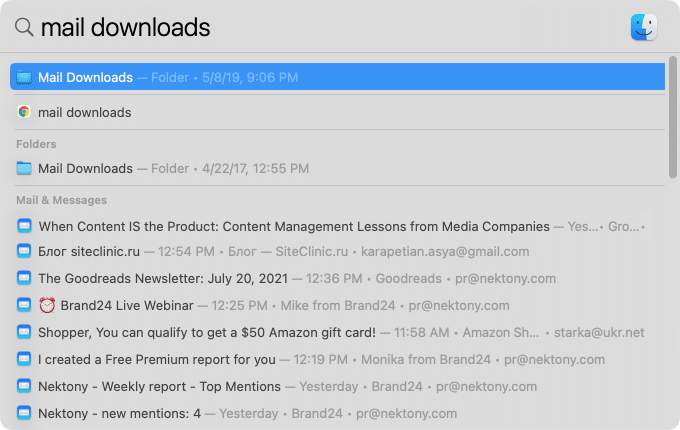Click 'Monika from Brand24' sender text
This screenshot has width=680, height=430.
426,359
